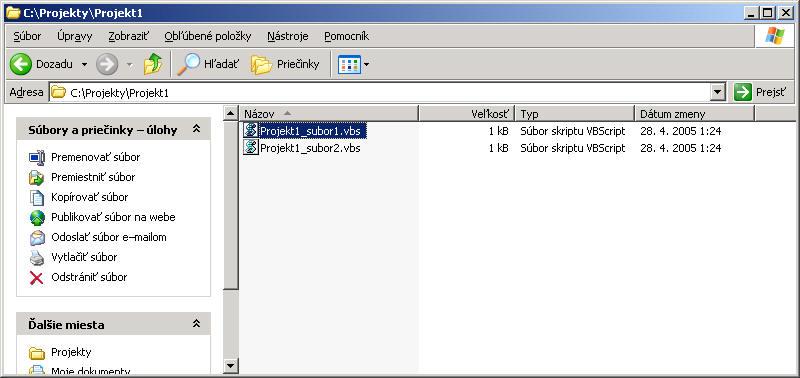
Task: Click the printer icon for Vytlačiť súbor
Action: tap(37, 258)
